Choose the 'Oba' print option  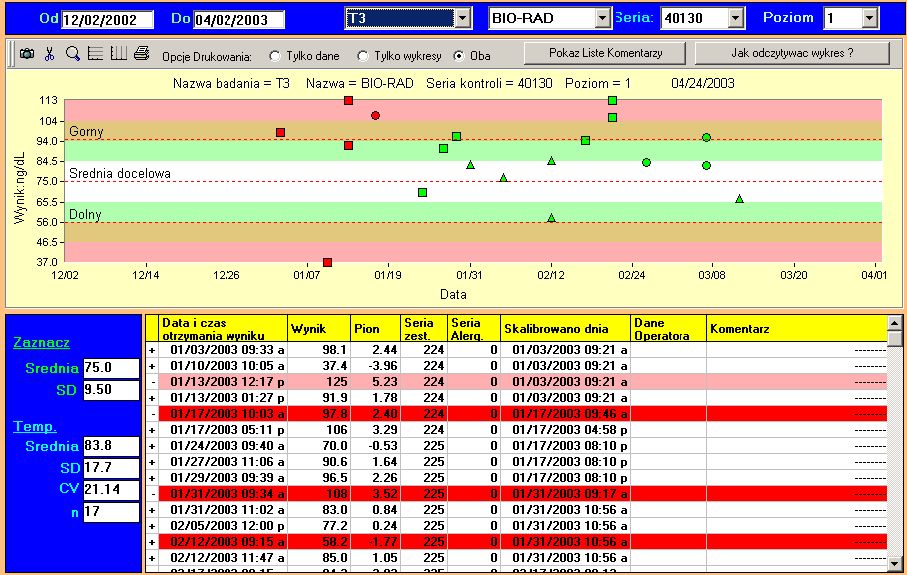[x=459, y=56]
